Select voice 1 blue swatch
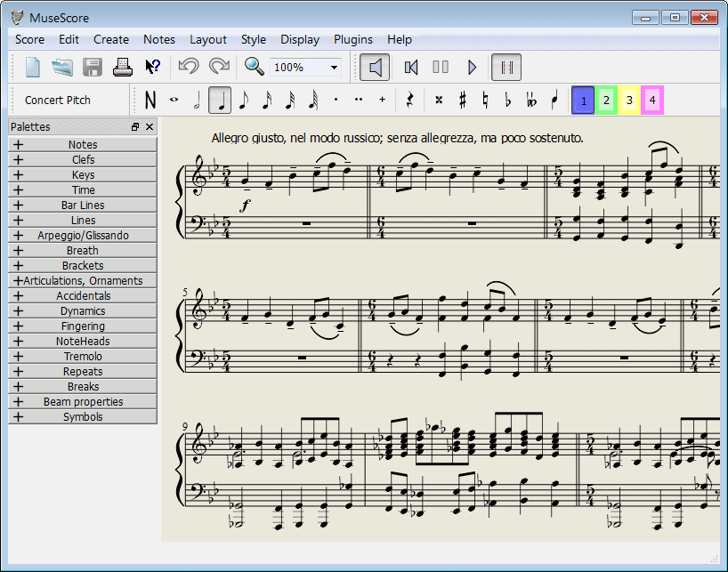Screen dimensions: 728x572 [583, 100]
